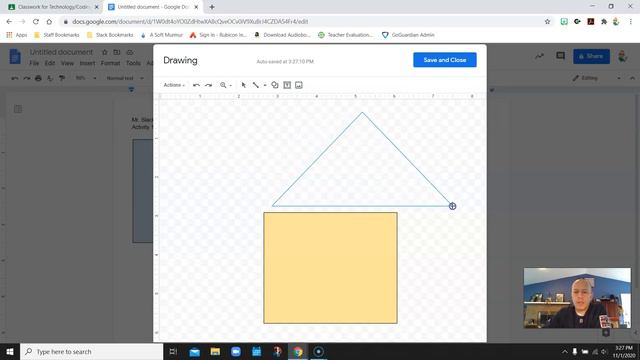Open Chrome's three-dot menu

point(631,22)
